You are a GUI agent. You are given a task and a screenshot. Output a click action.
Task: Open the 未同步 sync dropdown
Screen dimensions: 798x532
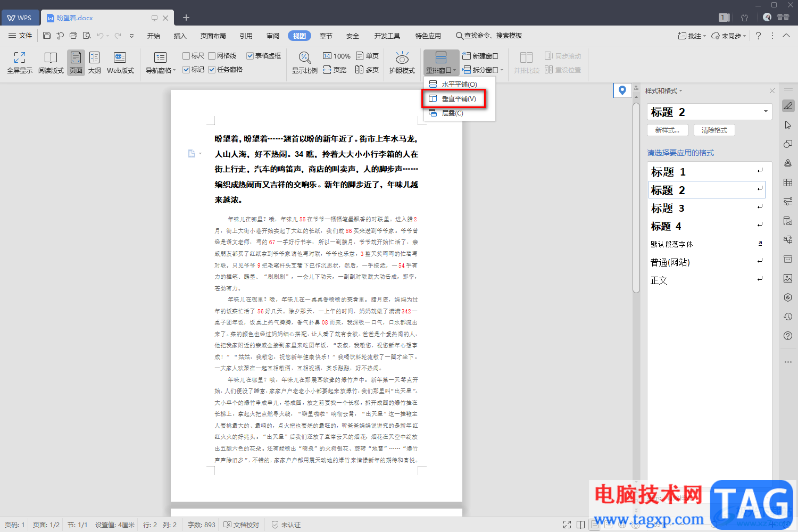(729, 36)
